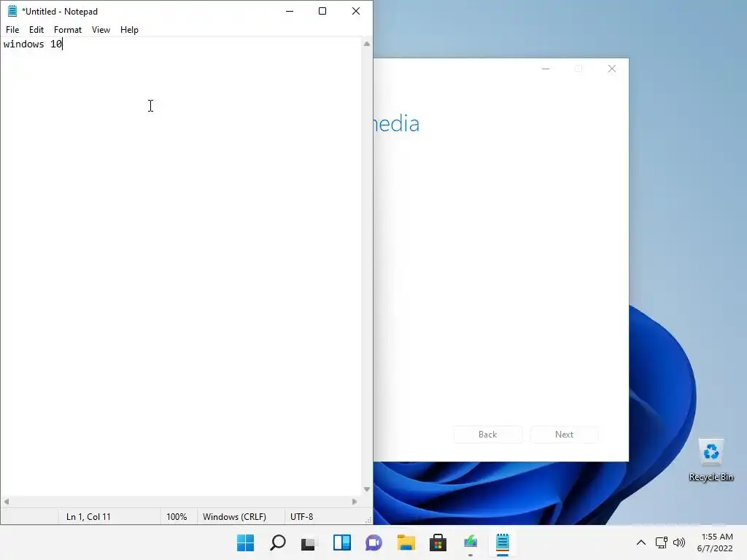Open the Edit menu in Notepad
Image resolution: width=747 pixels, height=560 pixels.
coord(36,29)
